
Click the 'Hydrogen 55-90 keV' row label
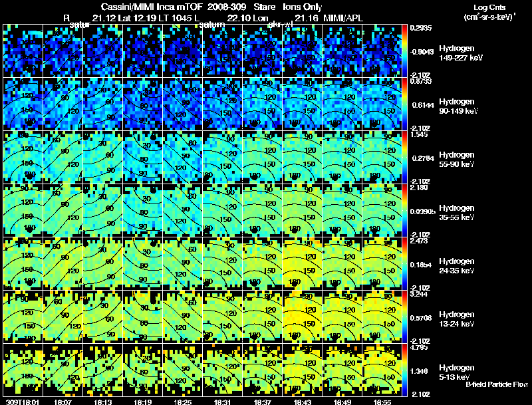point(457,160)
